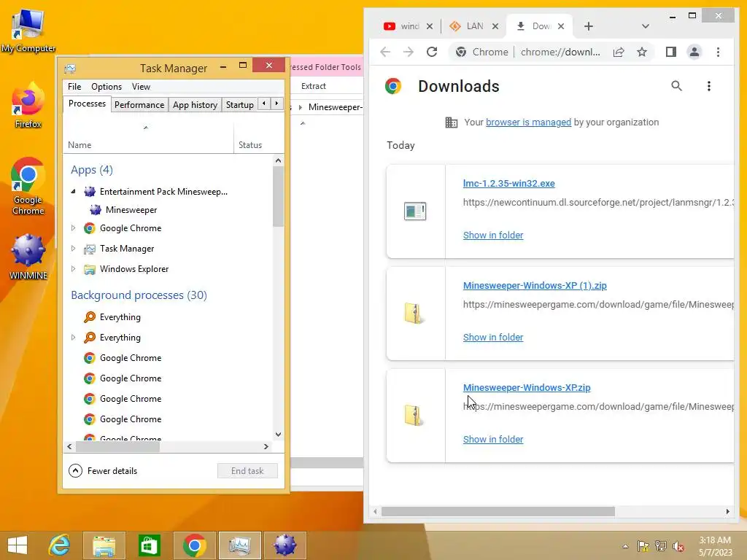The width and height of the screenshot is (747, 560).
Task: Click the 'browser is managed' link
Action: click(528, 122)
